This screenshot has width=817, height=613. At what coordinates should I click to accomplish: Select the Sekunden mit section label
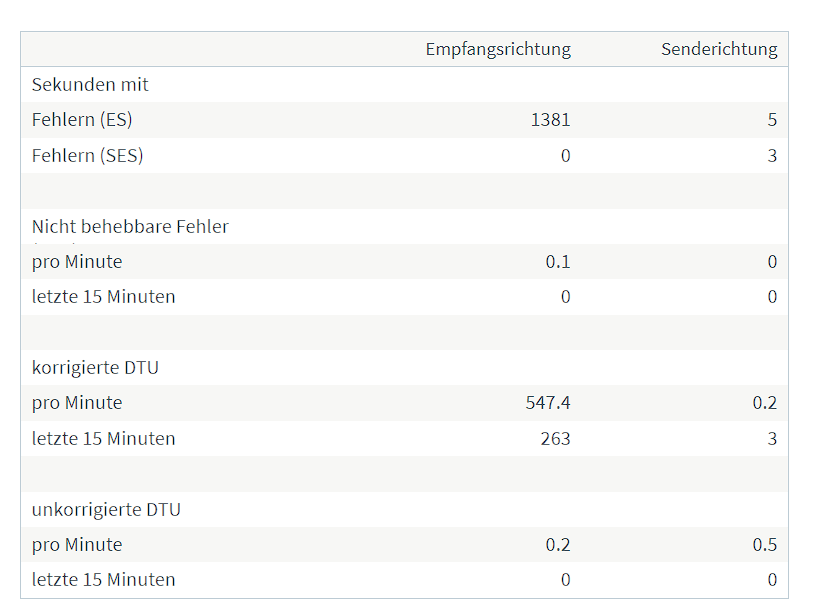pos(90,84)
